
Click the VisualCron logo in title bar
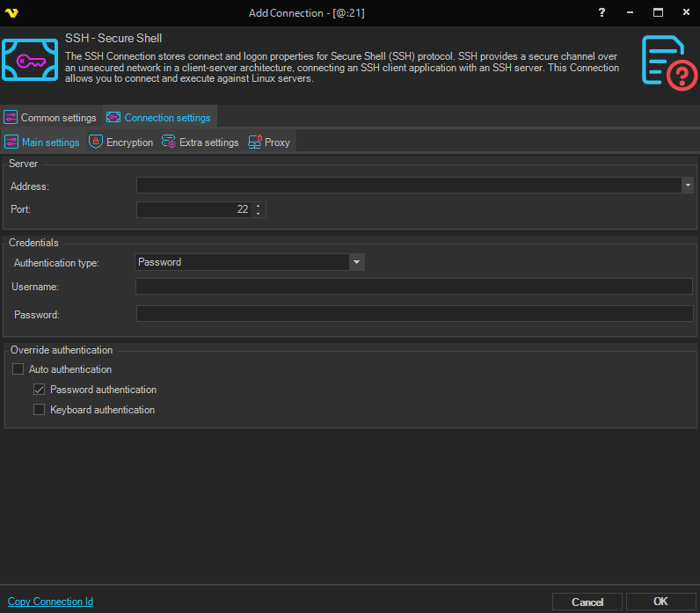[x=11, y=12]
